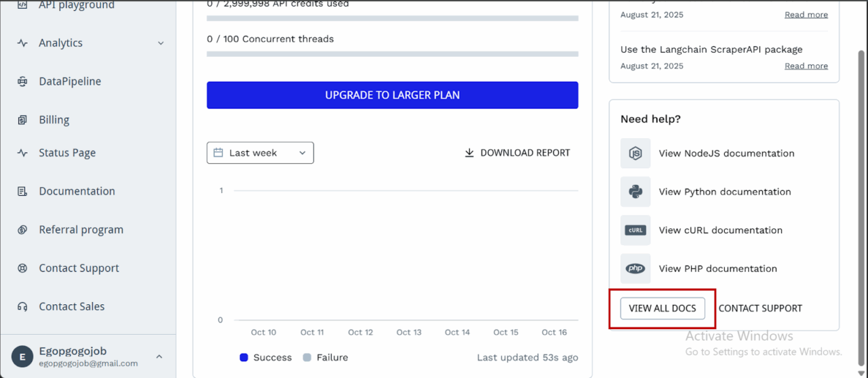Open View NodeJS documentation link

coord(726,154)
